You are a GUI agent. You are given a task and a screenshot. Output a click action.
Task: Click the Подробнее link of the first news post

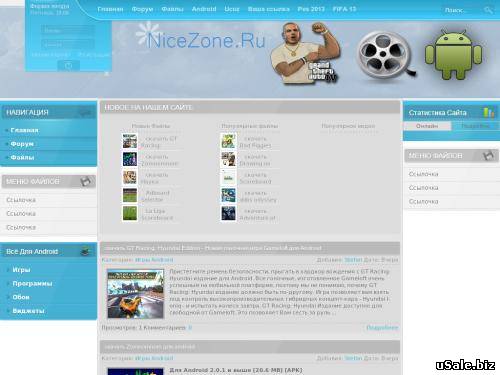(x=382, y=328)
